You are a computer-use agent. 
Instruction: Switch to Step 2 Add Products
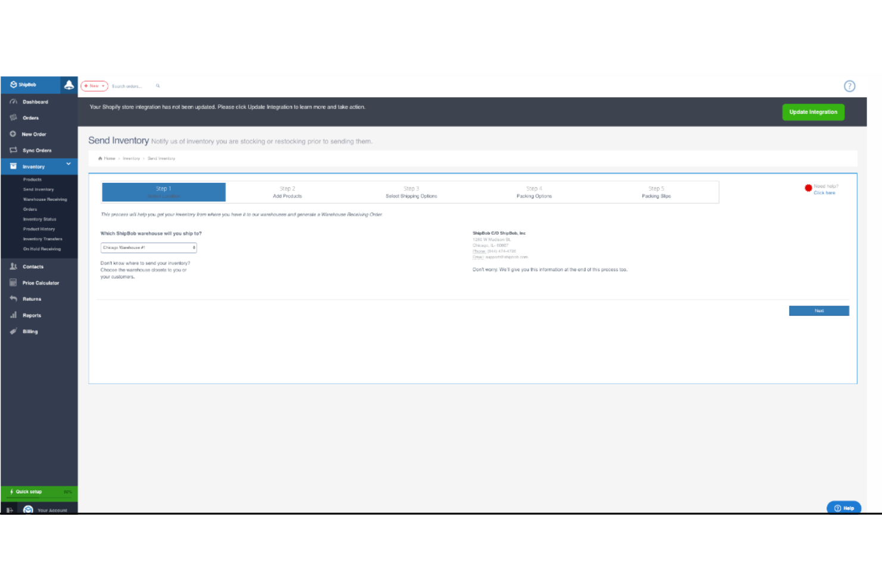tap(287, 192)
